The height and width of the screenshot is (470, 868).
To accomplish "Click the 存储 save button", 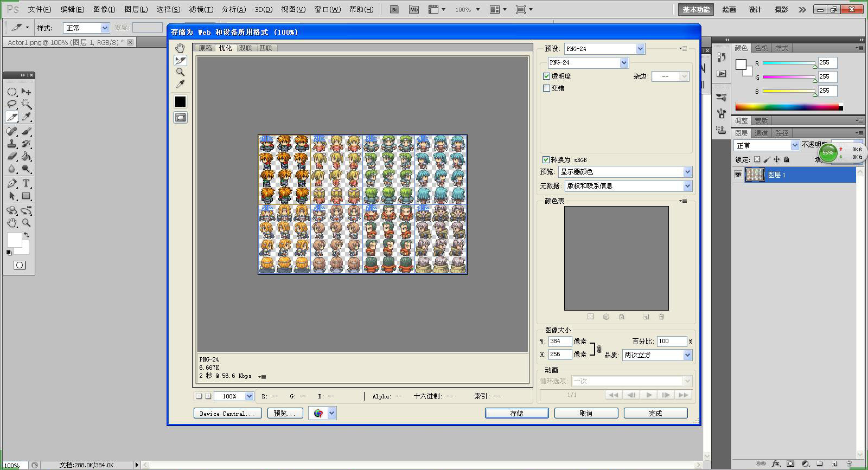I will pos(516,413).
